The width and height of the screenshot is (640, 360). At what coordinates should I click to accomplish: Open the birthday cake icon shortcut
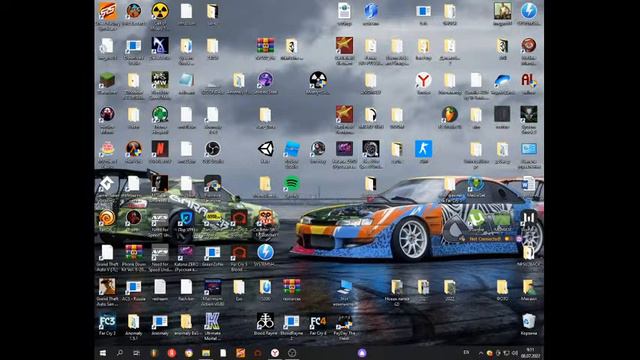coord(107,149)
